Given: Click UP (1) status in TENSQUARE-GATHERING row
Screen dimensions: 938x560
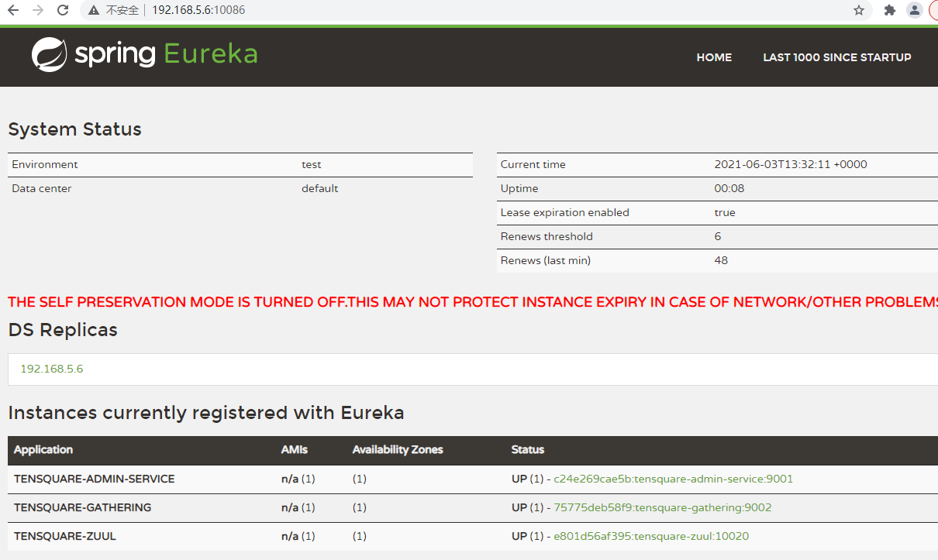Looking at the screenshot, I should [528, 507].
